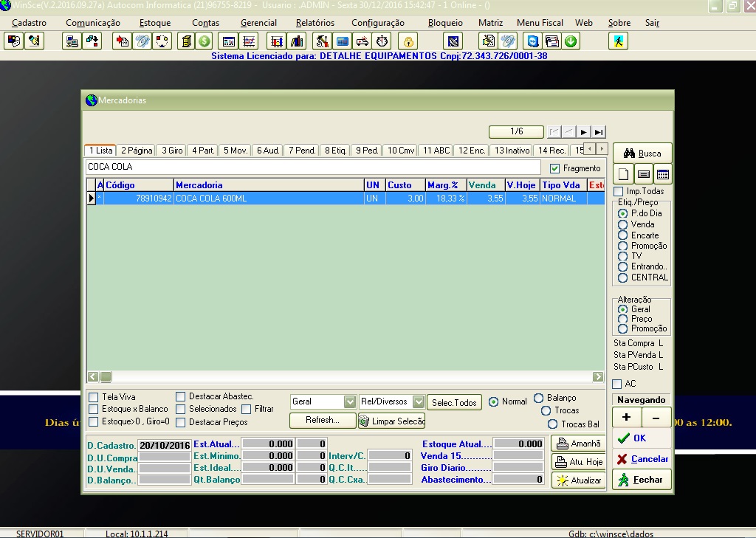
Task: Click the running man exit toolbar icon
Action: tap(618, 41)
